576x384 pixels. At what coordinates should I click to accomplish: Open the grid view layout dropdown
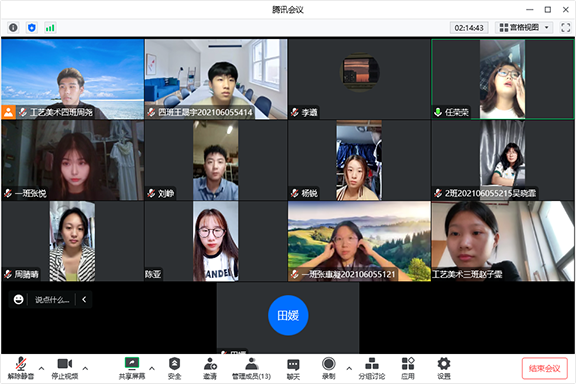click(524, 28)
